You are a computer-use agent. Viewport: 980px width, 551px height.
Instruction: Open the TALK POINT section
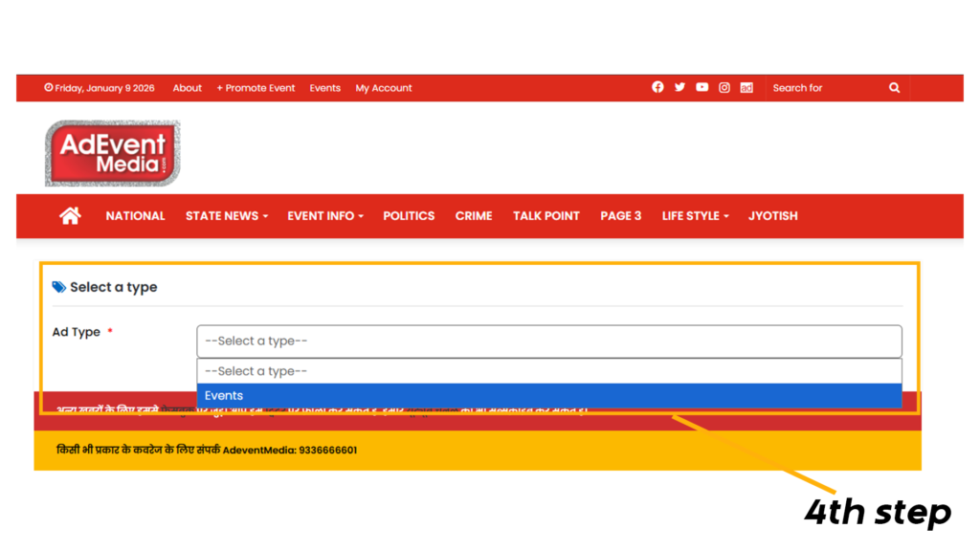[x=546, y=216]
